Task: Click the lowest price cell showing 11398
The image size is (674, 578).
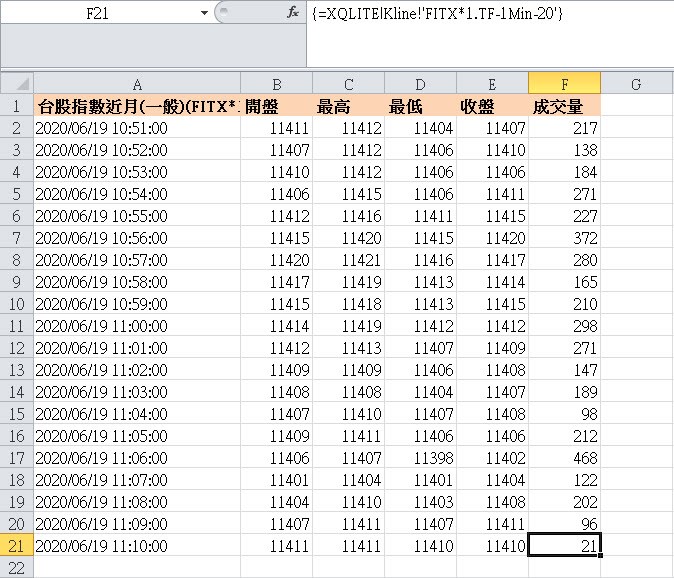Action: 420,458
